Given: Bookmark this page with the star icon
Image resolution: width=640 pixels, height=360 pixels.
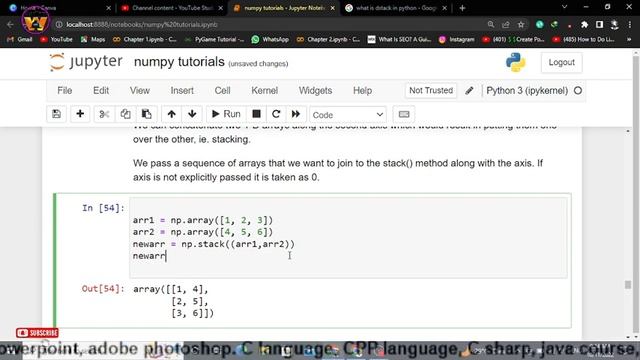Looking at the screenshot, I should coord(521,24).
